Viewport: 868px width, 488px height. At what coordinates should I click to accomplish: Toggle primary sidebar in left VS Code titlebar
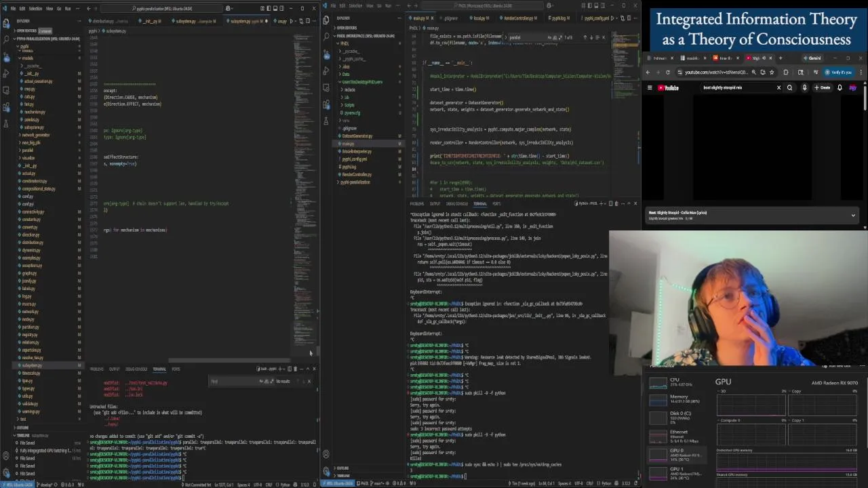point(269,8)
